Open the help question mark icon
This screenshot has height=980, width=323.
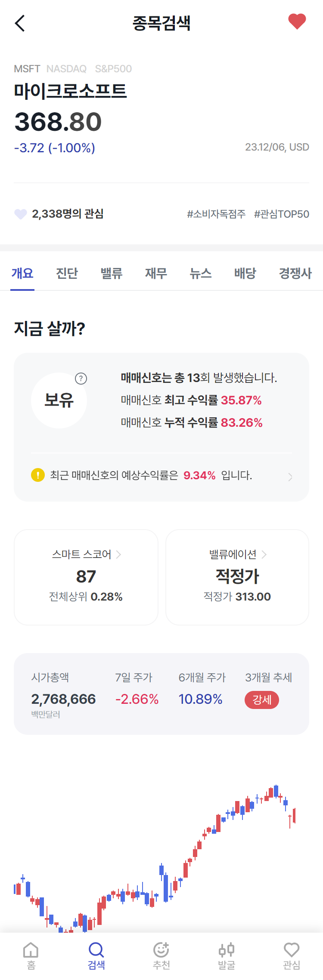pyautogui.click(x=81, y=379)
